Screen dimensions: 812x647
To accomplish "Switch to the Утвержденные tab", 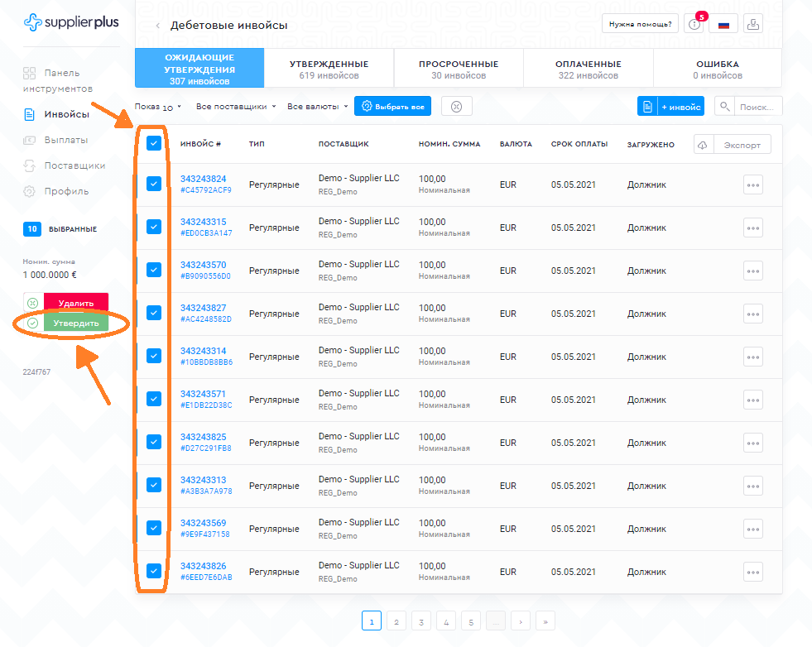I will pyautogui.click(x=329, y=69).
